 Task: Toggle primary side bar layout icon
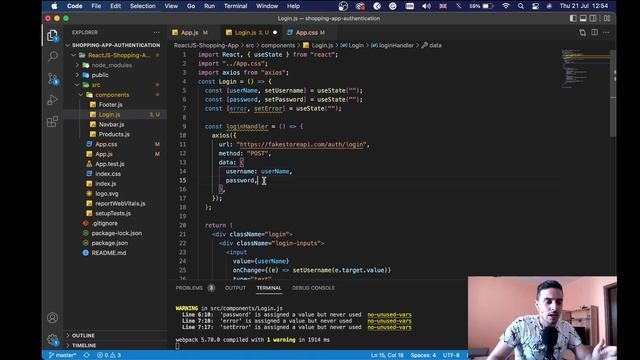pyautogui.click(x=573, y=18)
